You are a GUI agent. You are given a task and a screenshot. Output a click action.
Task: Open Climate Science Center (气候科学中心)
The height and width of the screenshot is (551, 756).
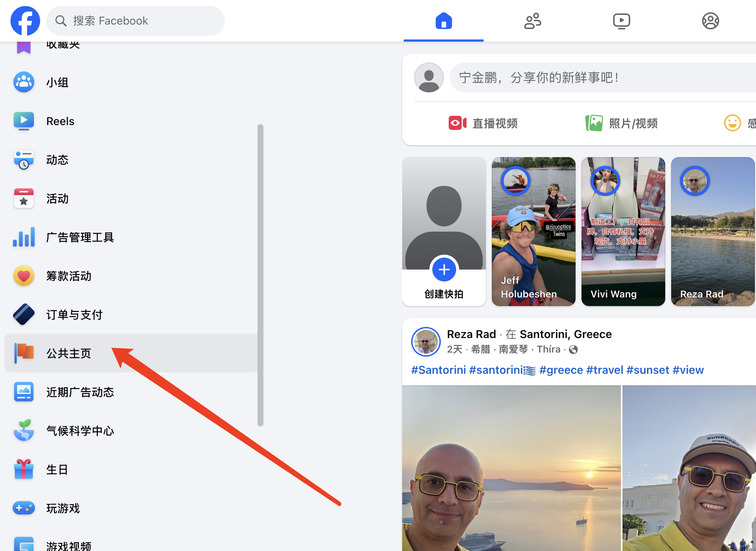(x=80, y=431)
